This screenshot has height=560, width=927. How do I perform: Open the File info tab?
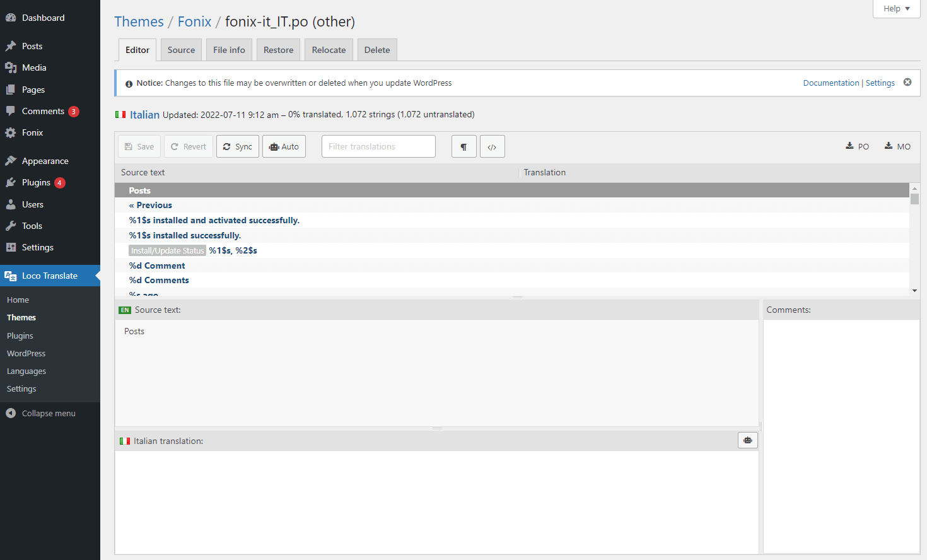tap(229, 50)
